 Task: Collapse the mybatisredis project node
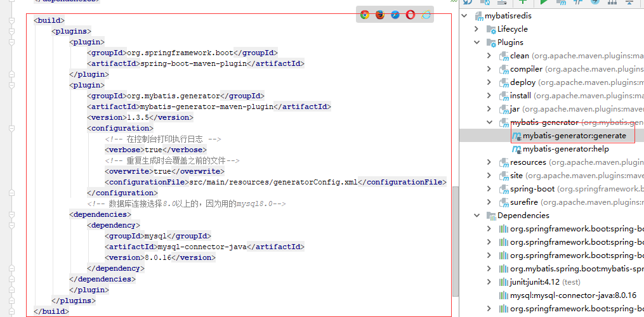(x=464, y=16)
